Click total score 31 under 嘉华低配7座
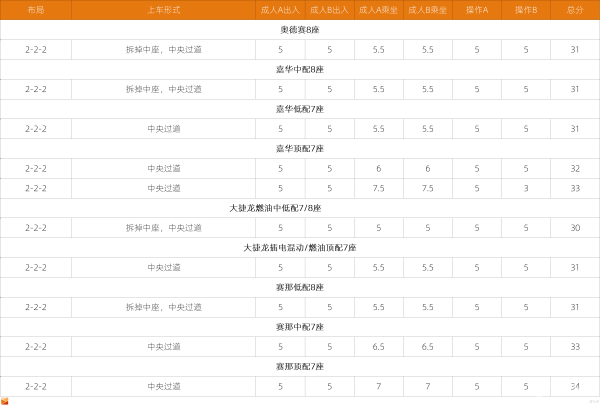600x407 pixels. click(575, 129)
